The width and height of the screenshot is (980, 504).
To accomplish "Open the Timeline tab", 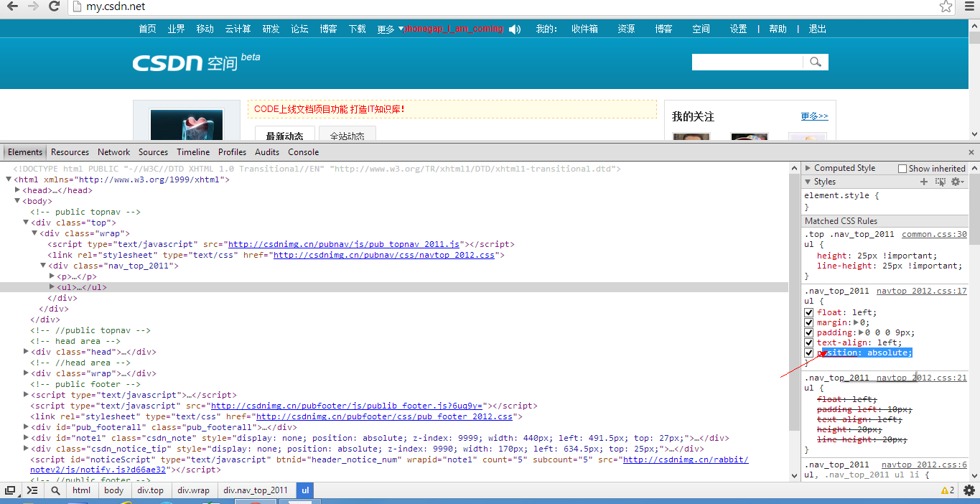I will coord(193,152).
